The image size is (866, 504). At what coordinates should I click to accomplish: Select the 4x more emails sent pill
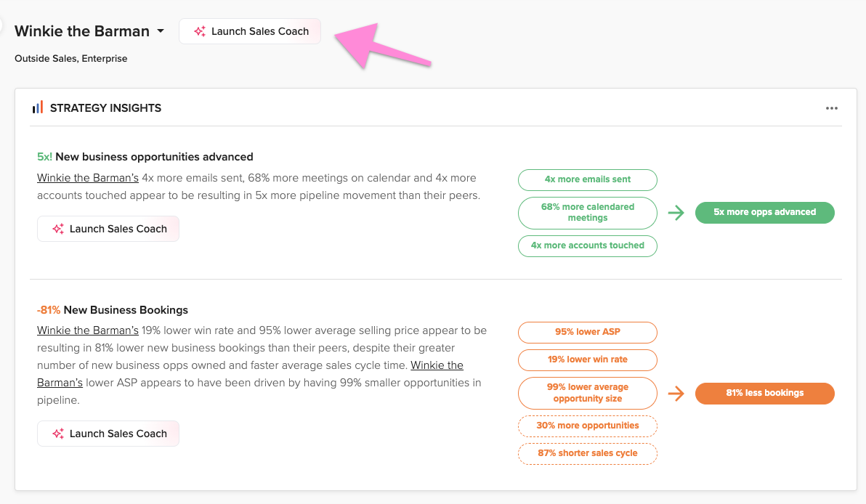588,179
